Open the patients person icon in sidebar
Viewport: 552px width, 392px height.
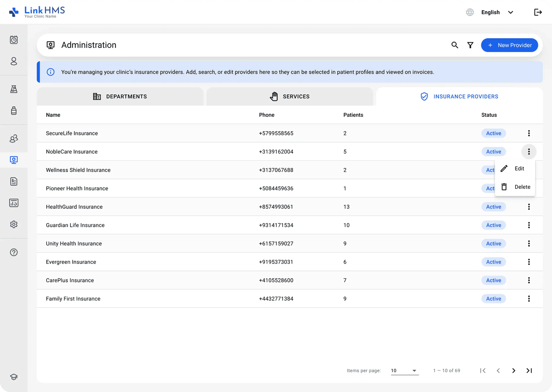(x=14, y=61)
